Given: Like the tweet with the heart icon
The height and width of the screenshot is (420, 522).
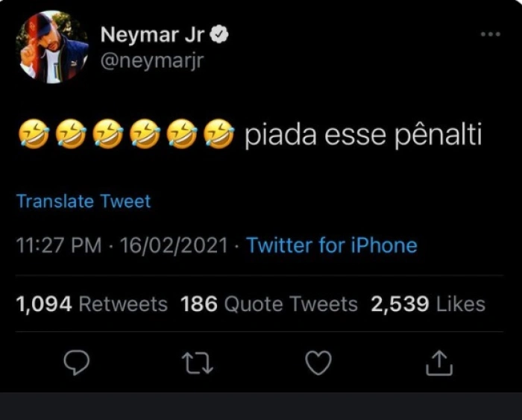Looking at the screenshot, I should [x=318, y=363].
